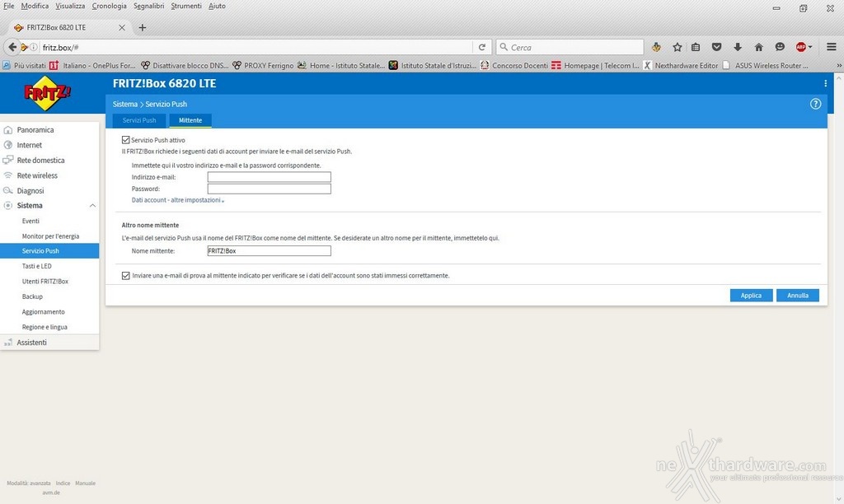844x504 pixels.
Task: Click the fritz.box address bar
Action: (256, 47)
